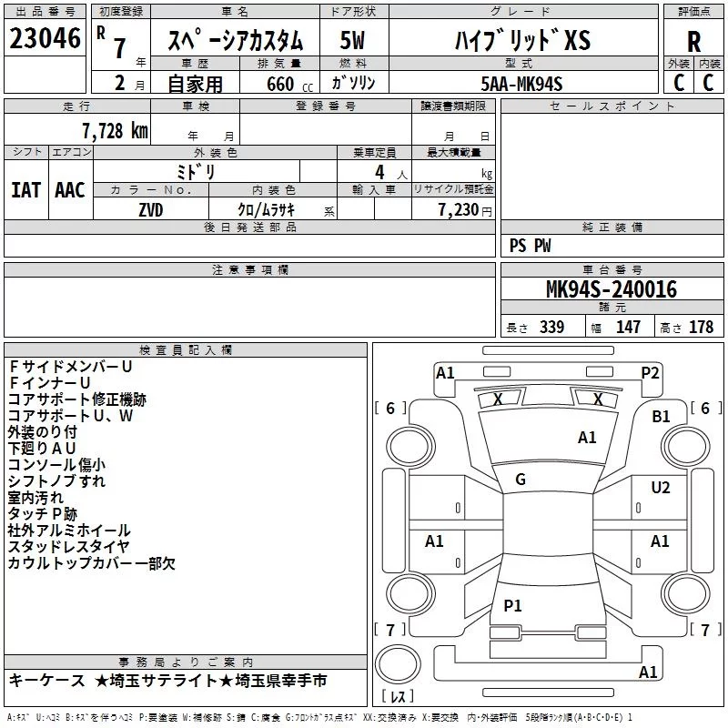Image resolution: width=728 pixels, height=728 pixels.
Task: Select the mileage 7,728 km
Action: (x=116, y=131)
